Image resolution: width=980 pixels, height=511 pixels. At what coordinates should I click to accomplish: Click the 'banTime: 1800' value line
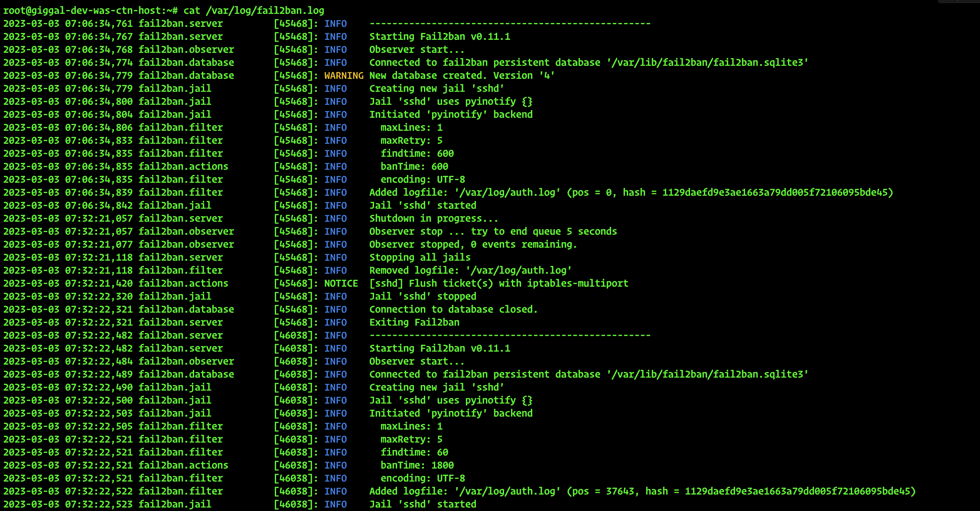417,465
